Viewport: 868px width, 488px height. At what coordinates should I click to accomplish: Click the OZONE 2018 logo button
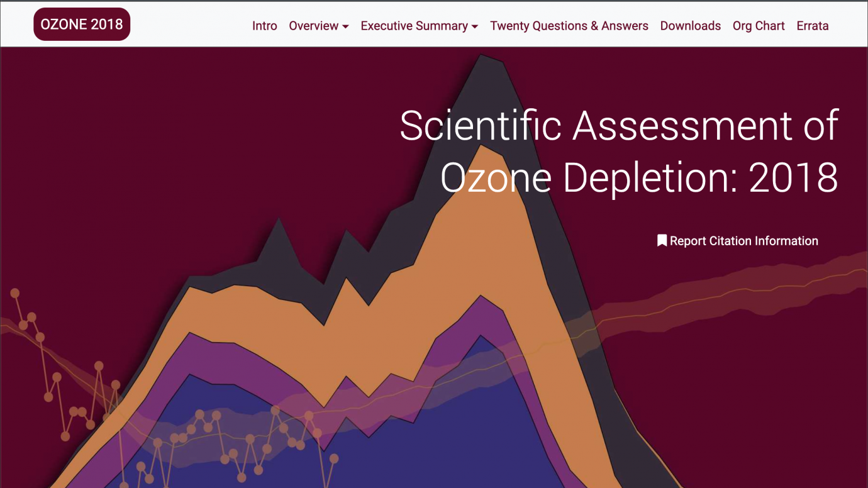[x=82, y=25]
